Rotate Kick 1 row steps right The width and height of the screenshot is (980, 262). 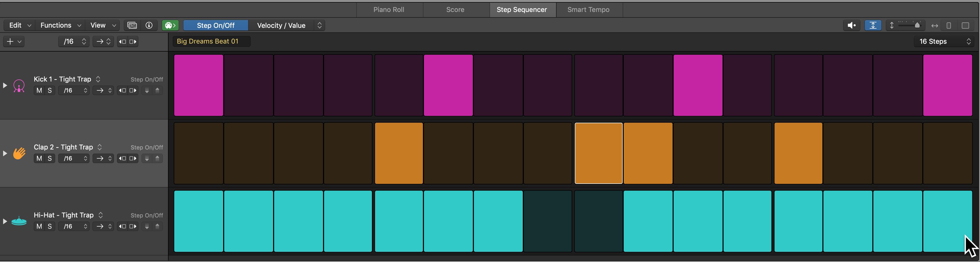[133, 91]
